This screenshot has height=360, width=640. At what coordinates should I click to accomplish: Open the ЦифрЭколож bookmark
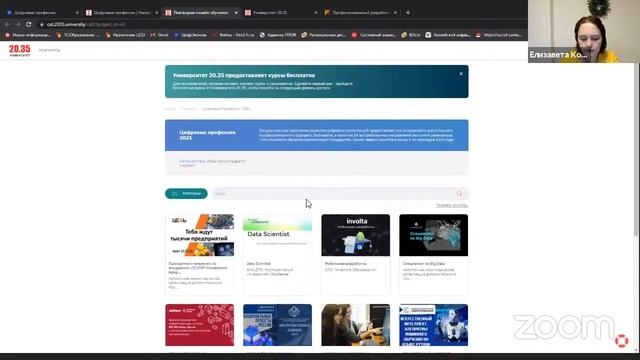pos(190,35)
